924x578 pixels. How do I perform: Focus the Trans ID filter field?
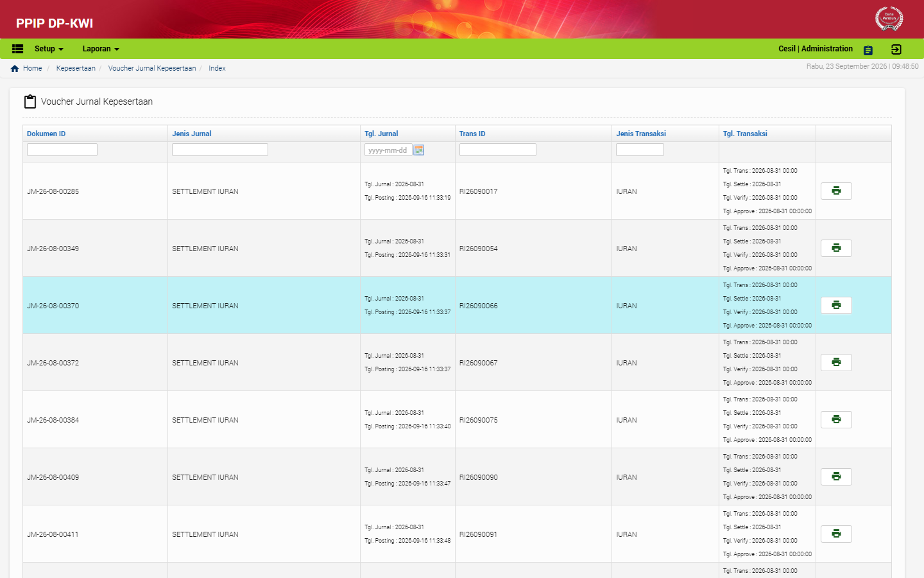coord(498,150)
